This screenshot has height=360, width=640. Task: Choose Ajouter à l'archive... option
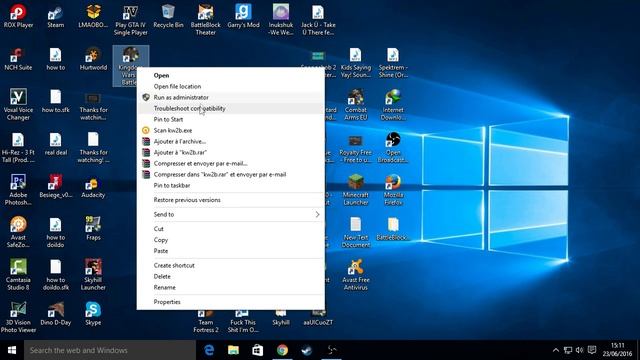coord(231,141)
